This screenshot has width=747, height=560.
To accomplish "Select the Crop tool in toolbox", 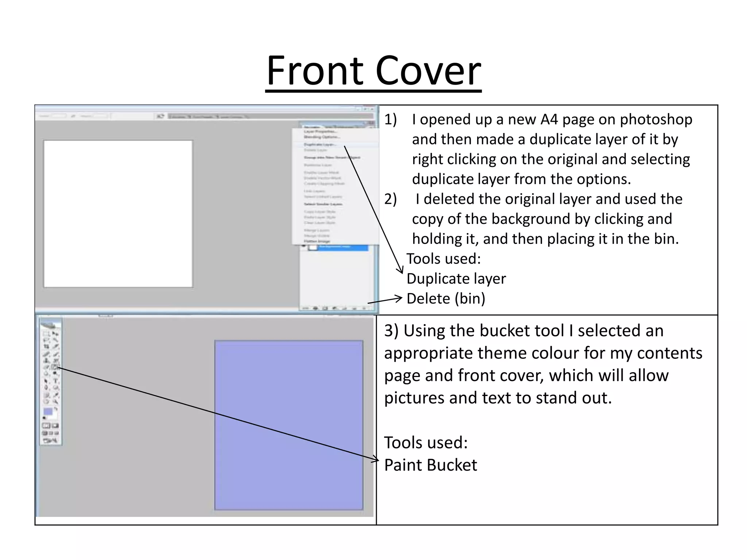I will point(46,346).
